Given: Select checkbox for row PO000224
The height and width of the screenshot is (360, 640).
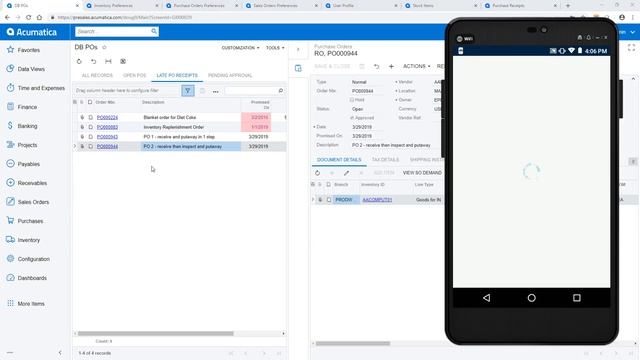Looking at the screenshot, I should 91,118.
